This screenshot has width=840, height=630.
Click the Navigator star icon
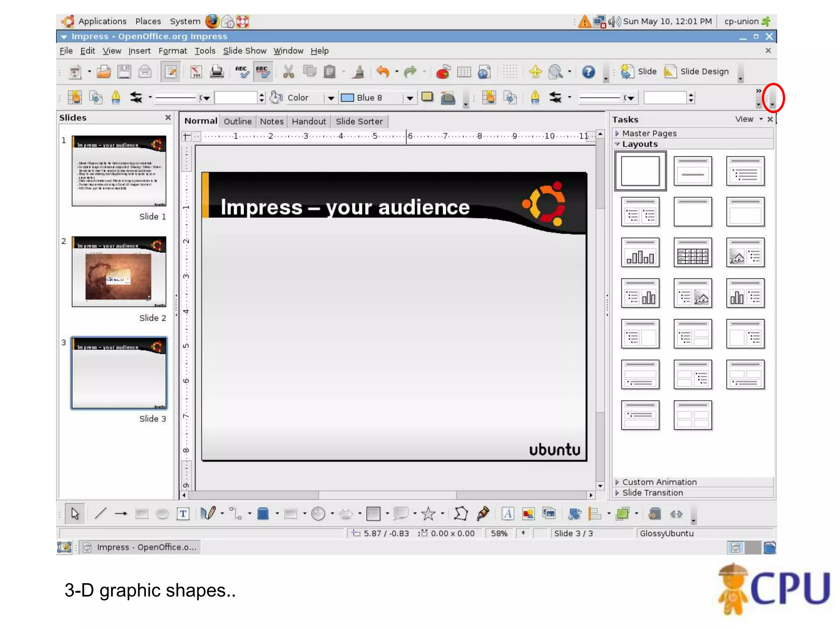tap(535, 72)
